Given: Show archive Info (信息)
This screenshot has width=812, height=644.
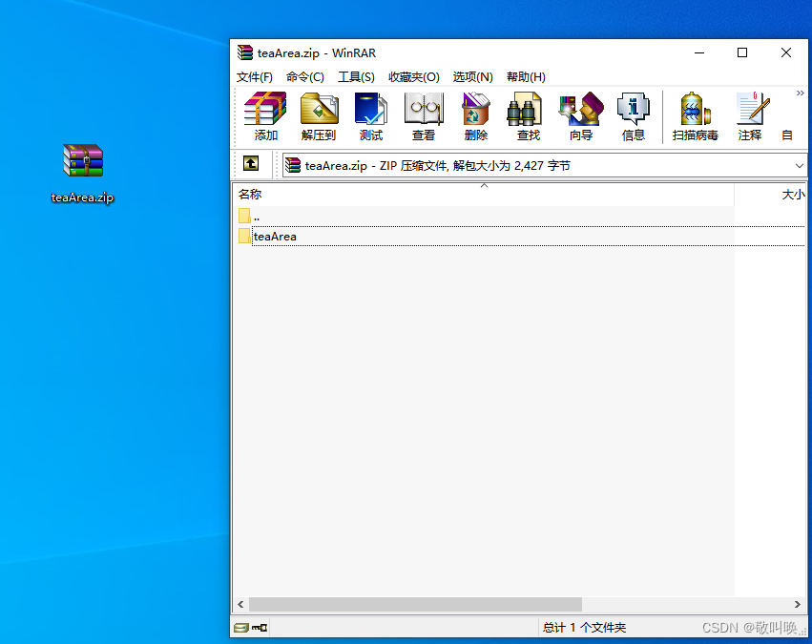Looking at the screenshot, I should pyautogui.click(x=634, y=116).
